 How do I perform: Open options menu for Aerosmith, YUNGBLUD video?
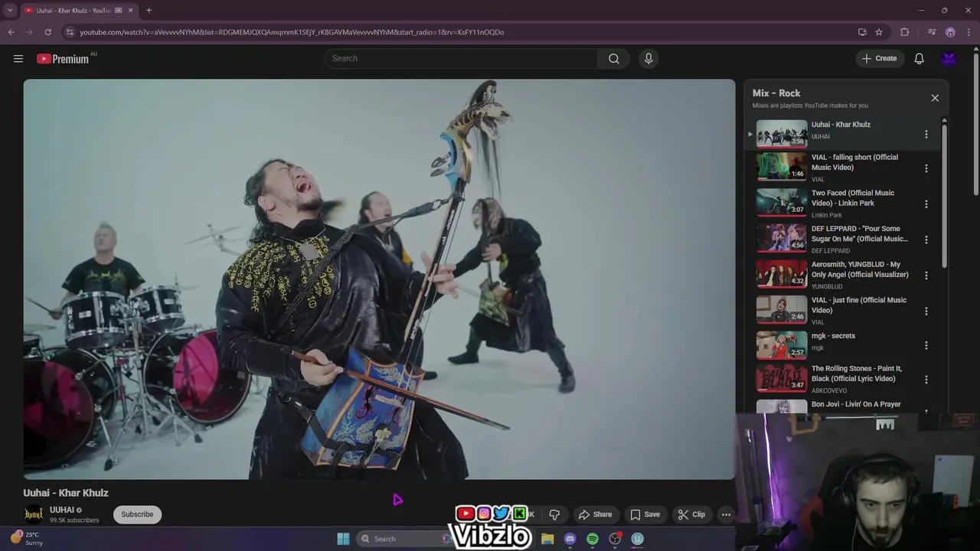pyautogui.click(x=926, y=275)
